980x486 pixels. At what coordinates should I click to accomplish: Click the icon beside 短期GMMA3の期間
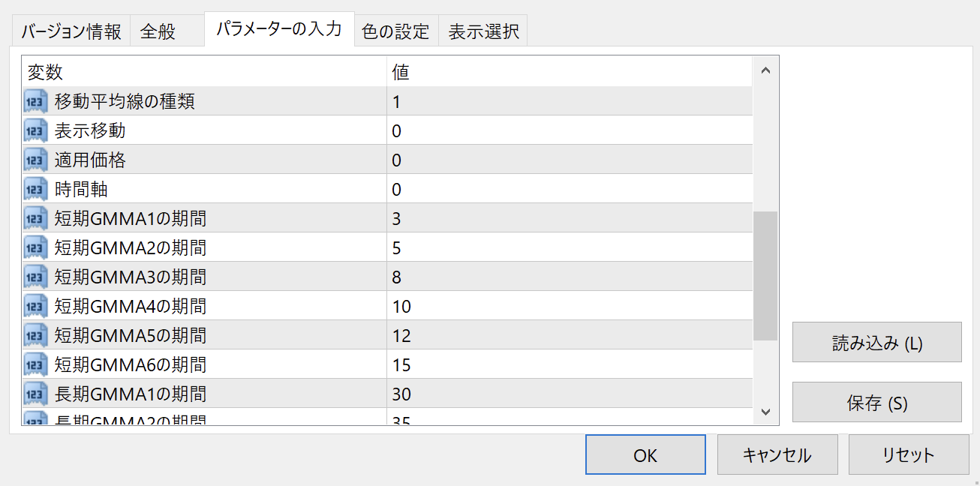36,277
